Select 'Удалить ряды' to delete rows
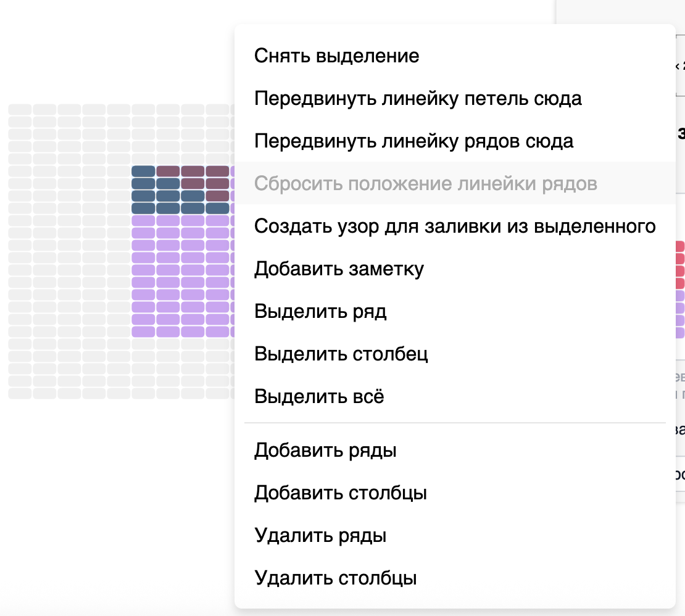The image size is (685, 616). tap(320, 535)
